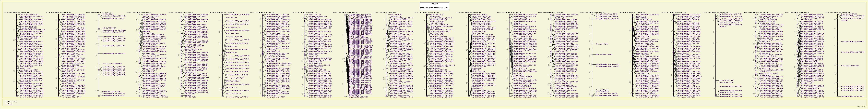Click the Wheat-2018-NAM28-BxPI210945_4A map title
The height and width of the screenshot is (109, 868).
(x=386, y=12)
